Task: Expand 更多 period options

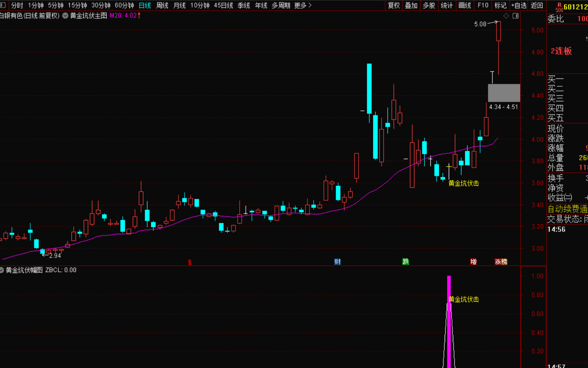Action: 303,5
